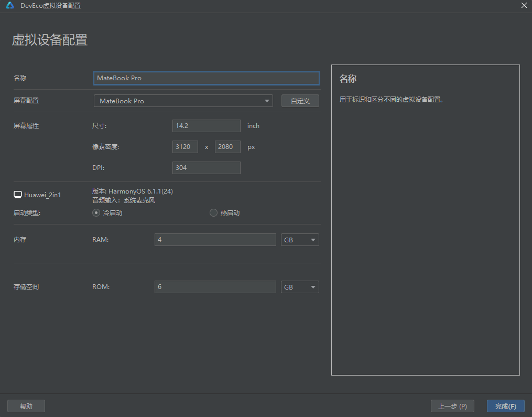Click the RAM value field showing 4
The height and width of the screenshot is (417, 532).
[215, 240]
